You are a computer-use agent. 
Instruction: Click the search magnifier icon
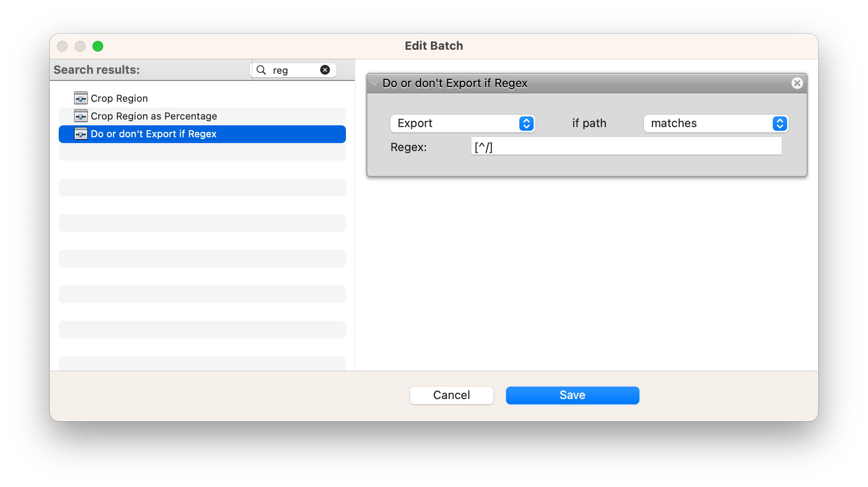[260, 70]
